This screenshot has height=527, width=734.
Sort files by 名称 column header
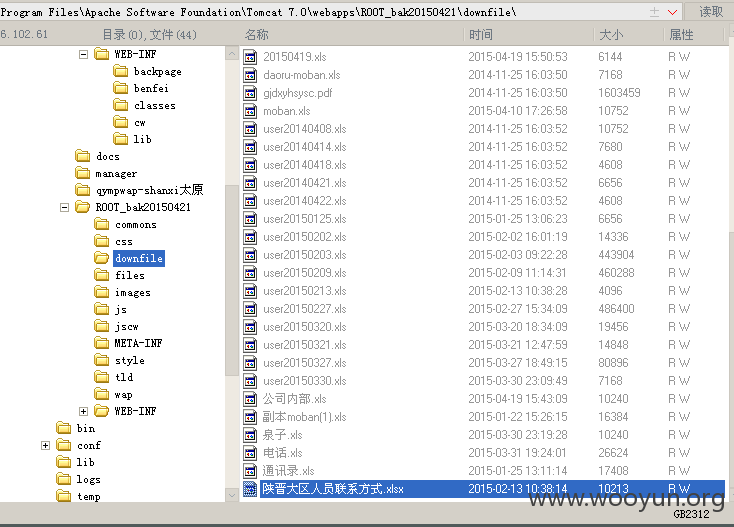[257, 35]
